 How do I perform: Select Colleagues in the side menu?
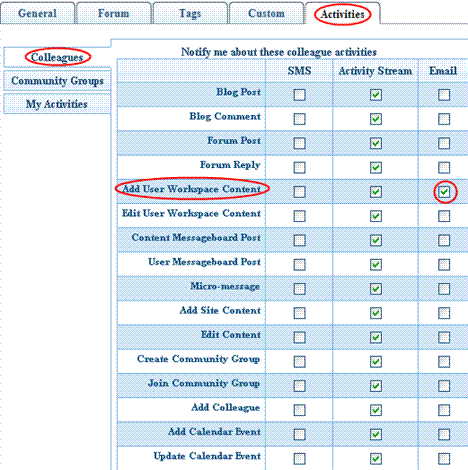pos(57,57)
